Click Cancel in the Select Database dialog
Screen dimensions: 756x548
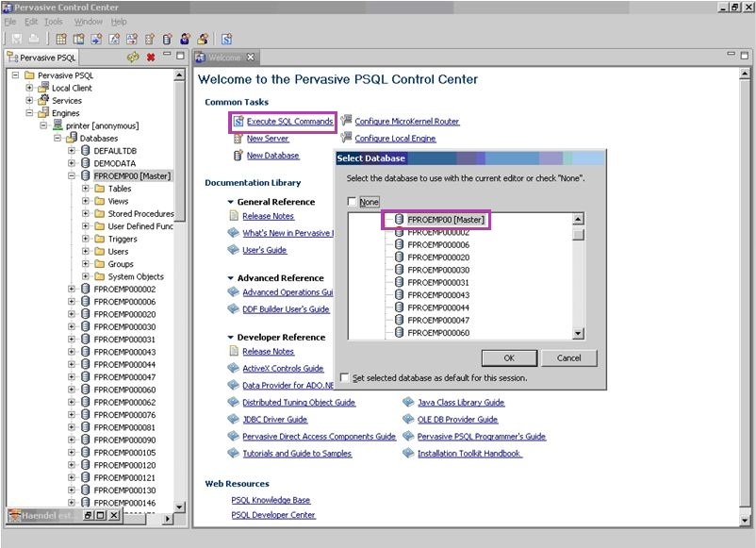[x=569, y=357]
